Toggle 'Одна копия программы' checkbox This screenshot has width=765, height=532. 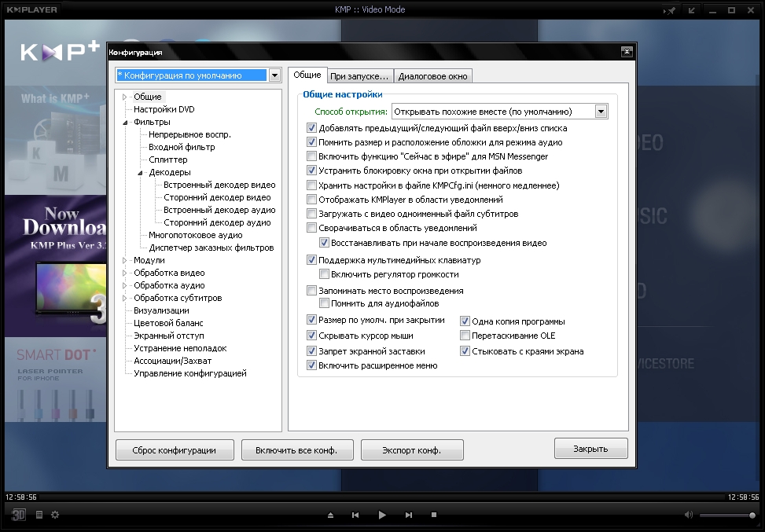tap(465, 321)
